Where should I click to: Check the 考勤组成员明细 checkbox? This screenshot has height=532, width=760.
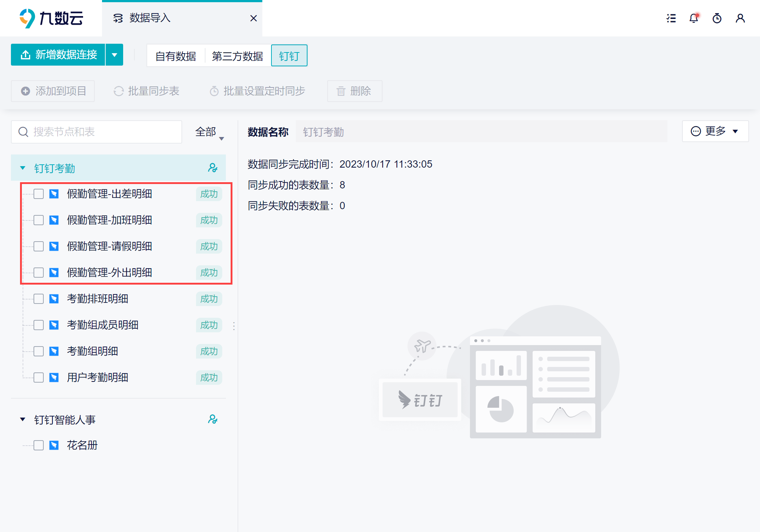(39, 325)
